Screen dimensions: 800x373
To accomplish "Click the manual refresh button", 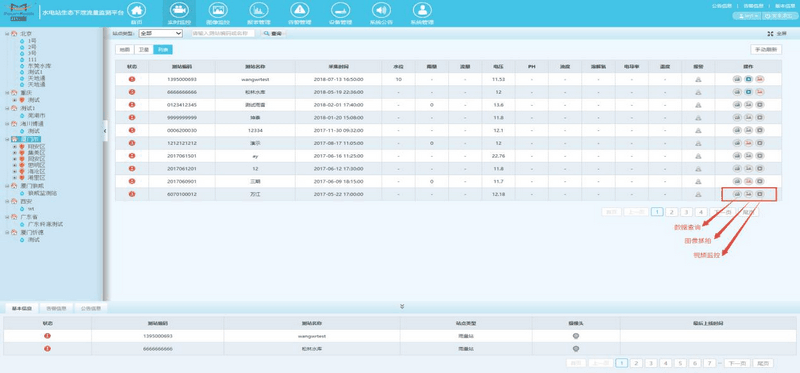I will [766, 50].
